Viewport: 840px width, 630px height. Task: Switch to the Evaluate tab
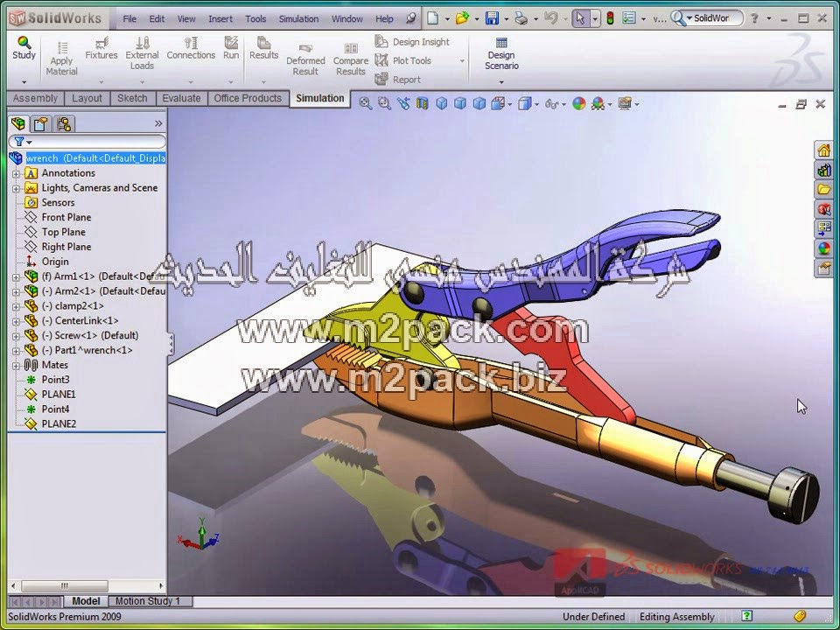[x=181, y=98]
